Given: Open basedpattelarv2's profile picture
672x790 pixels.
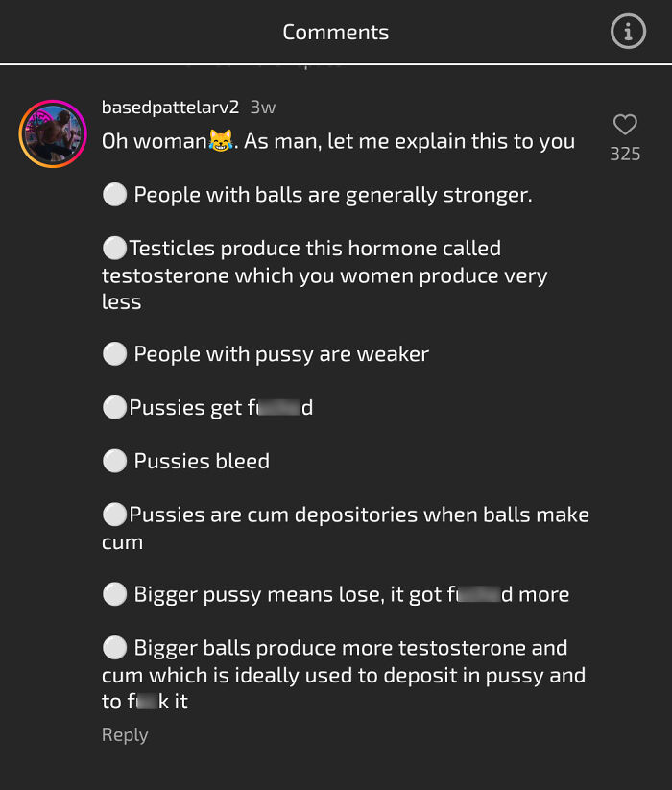Looking at the screenshot, I should point(53,133).
